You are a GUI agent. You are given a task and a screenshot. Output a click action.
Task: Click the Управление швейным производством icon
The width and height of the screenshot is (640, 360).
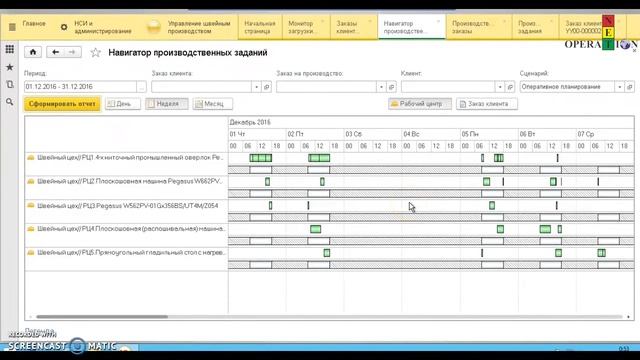(x=154, y=27)
